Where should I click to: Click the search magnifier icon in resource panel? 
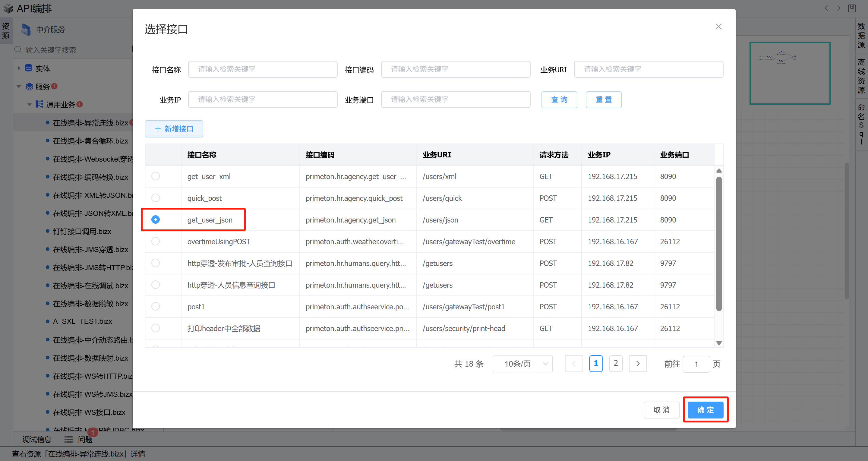click(x=18, y=50)
